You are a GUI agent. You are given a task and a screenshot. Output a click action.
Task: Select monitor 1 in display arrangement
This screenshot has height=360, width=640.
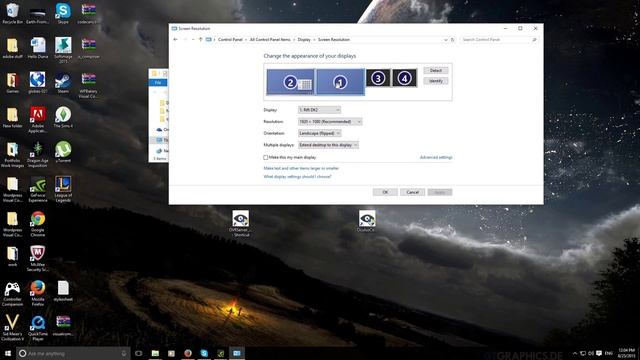click(340, 82)
